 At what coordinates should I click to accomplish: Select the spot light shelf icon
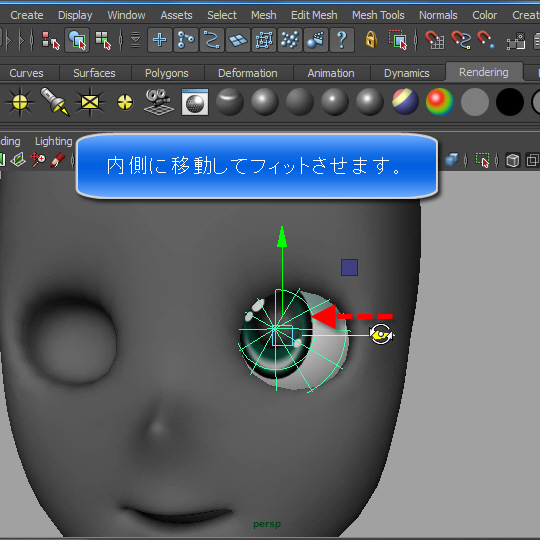tap(54, 101)
